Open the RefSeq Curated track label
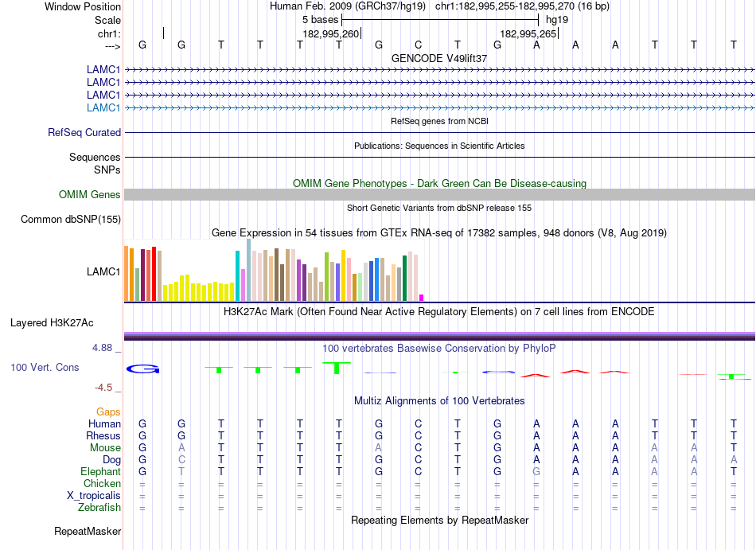 (x=84, y=133)
